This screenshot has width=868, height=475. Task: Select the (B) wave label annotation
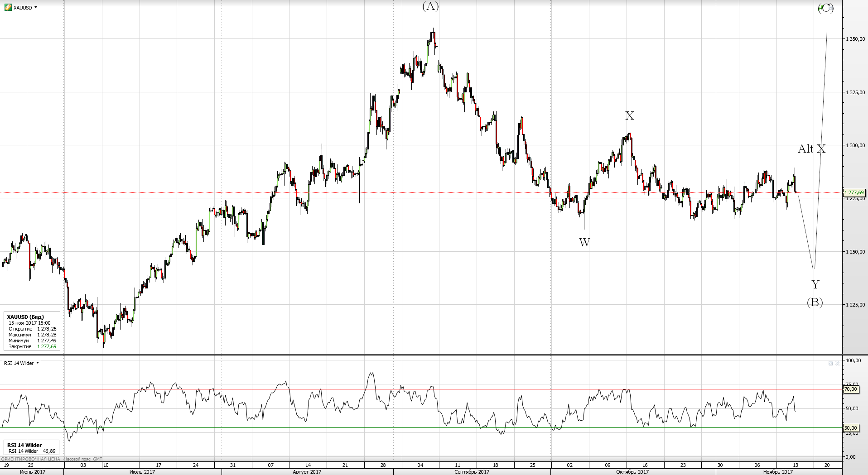pyautogui.click(x=815, y=302)
